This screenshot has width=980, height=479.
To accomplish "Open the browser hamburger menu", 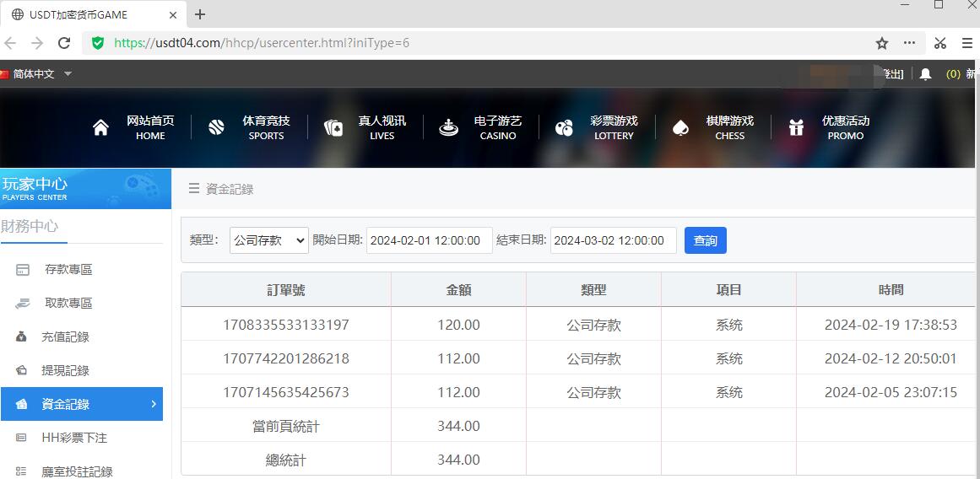I will tap(967, 43).
